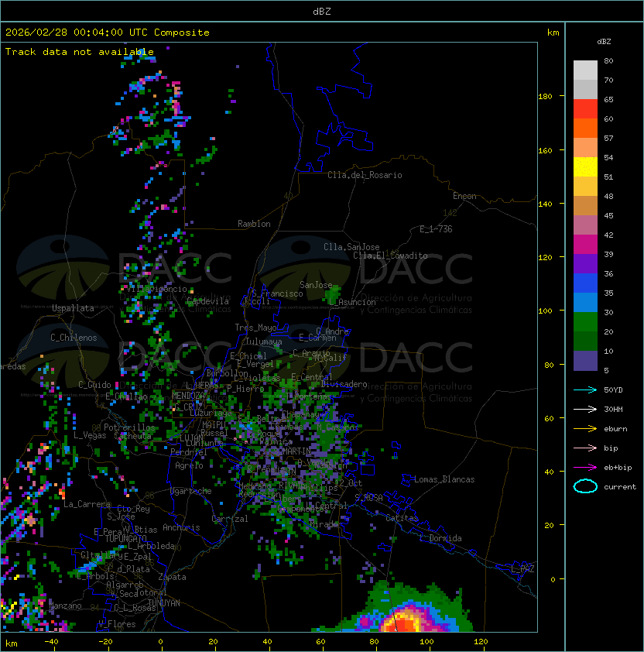Viewport: 644px width, 652px height.
Task: Click the 'C_Chilenos' place label
Action: point(74,338)
